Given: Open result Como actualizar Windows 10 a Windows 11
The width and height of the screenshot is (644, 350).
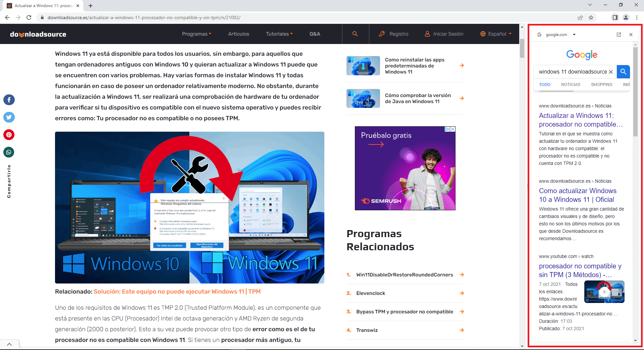Looking at the screenshot, I should coord(578,195).
